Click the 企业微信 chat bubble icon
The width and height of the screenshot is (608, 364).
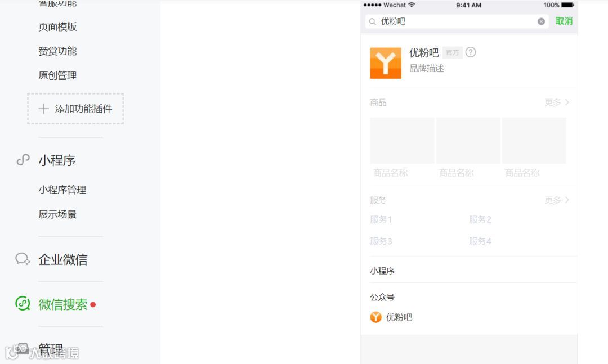click(x=23, y=259)
